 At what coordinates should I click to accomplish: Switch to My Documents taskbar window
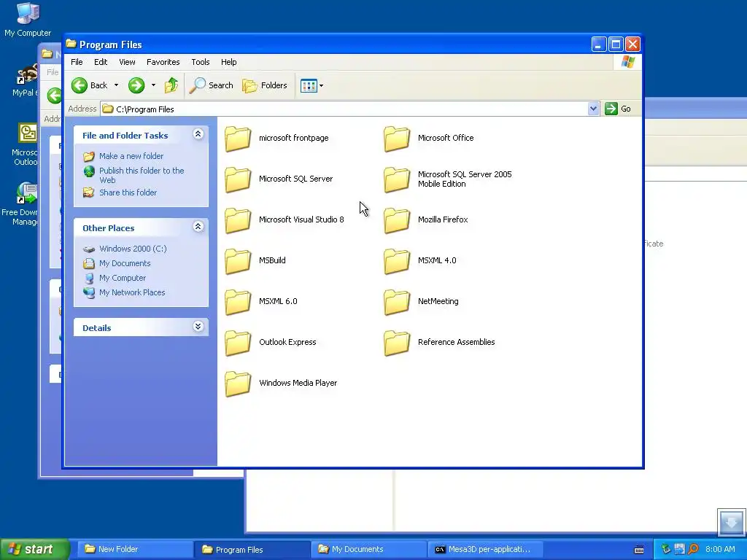368,550
